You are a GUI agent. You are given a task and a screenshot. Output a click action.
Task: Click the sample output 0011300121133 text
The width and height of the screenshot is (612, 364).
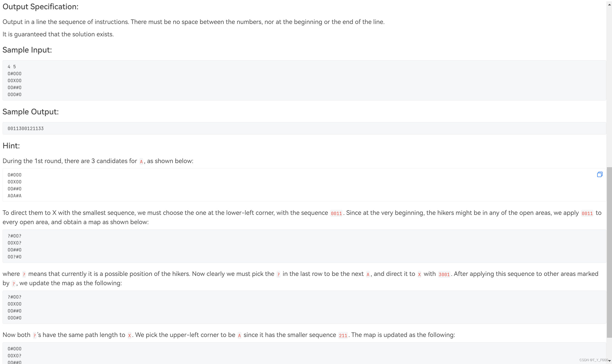point(25,129)
